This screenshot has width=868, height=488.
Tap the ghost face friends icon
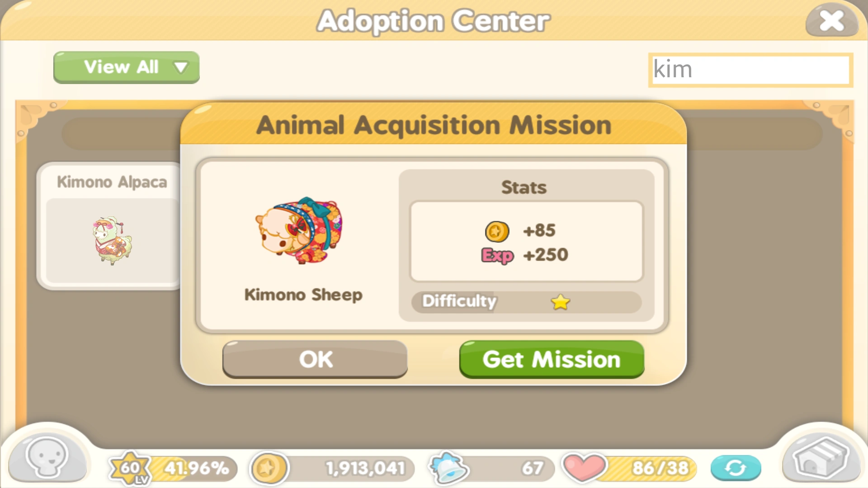[x=47, y=457]
